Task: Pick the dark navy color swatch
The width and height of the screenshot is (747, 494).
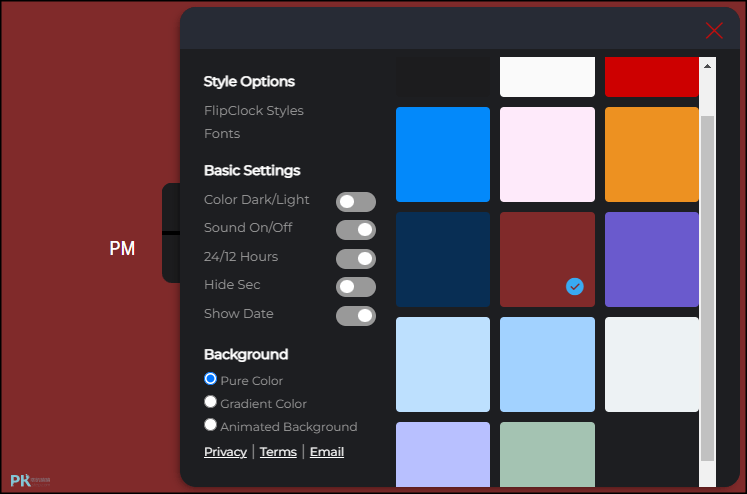Action: (x=443, y=259)
